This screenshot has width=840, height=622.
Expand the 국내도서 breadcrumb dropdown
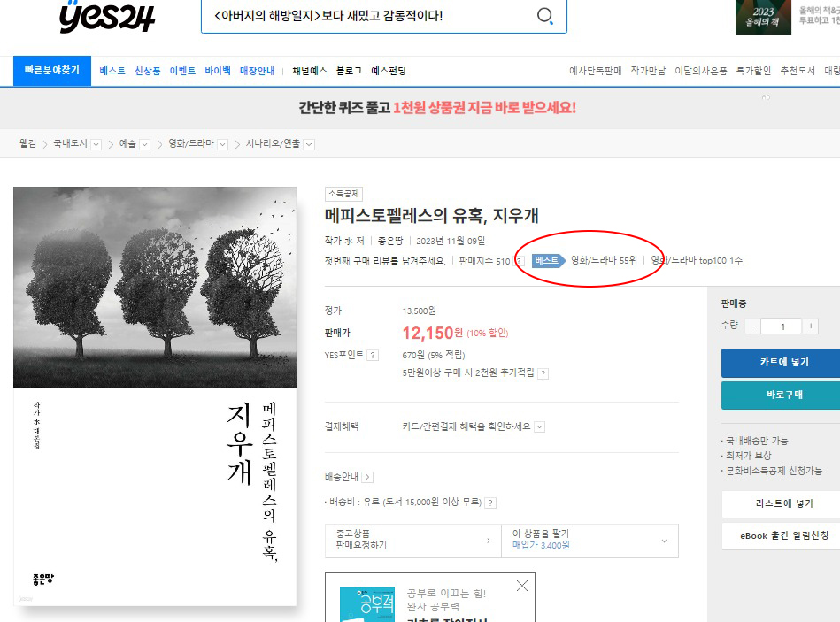tap(96, 144)
